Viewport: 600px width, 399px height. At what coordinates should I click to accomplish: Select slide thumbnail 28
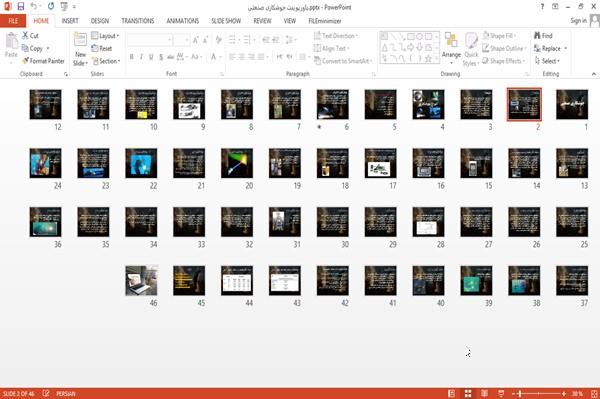coord(429,222)
